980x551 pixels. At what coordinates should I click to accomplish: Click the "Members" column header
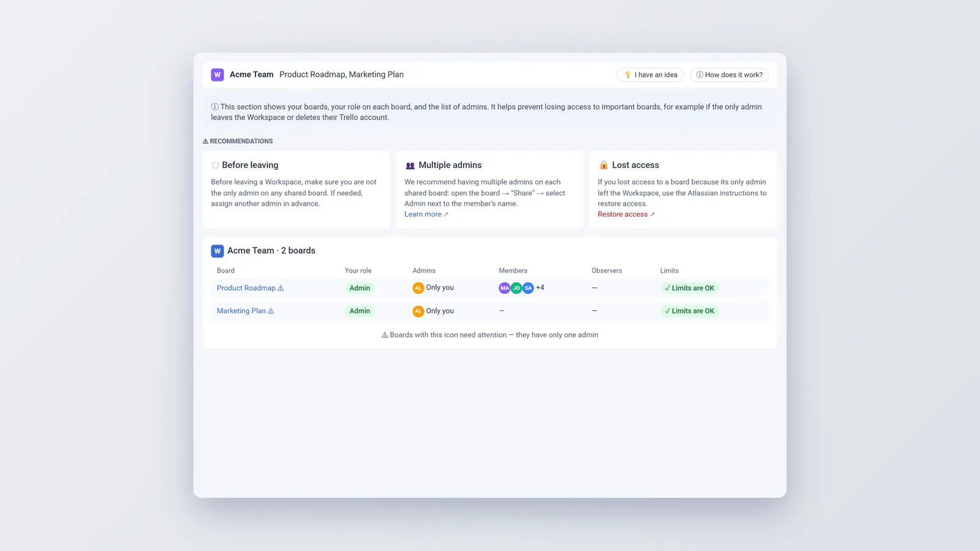pyautogui.click(x=513, y=271)
